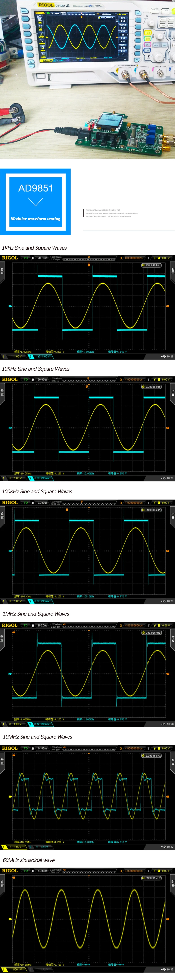Click the AD9851 title badge

(x=35, y=202)
